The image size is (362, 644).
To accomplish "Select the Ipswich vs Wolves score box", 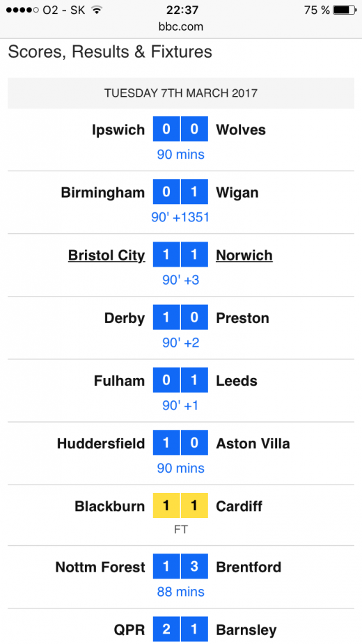I will (181, 129).
